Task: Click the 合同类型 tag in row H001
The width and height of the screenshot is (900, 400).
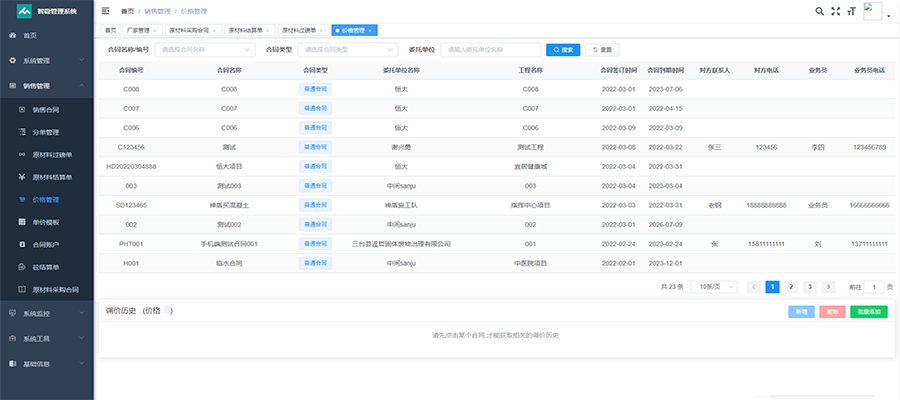Action: coord(315,263)
